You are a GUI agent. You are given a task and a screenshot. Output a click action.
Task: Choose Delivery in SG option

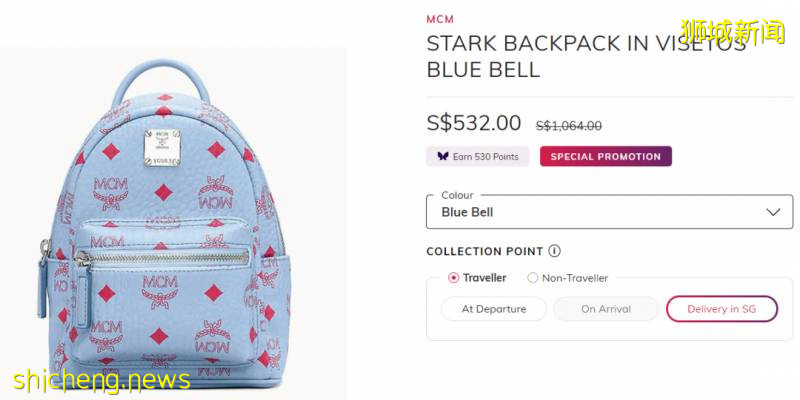[x=721, y=309]
